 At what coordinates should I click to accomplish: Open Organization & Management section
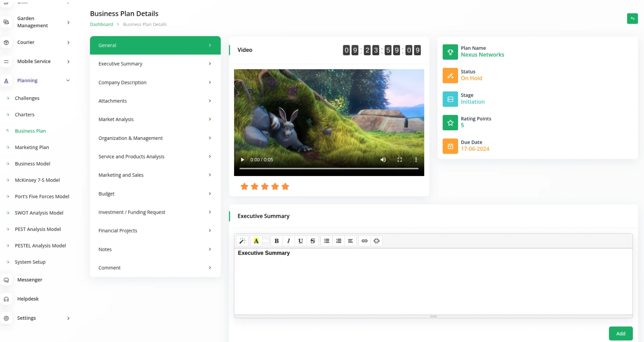pos(155,138)
